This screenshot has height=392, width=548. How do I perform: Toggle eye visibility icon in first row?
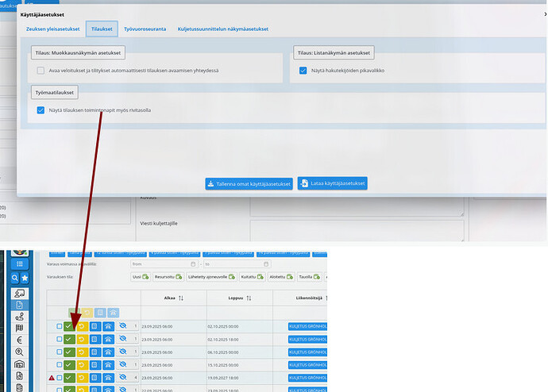121,326
